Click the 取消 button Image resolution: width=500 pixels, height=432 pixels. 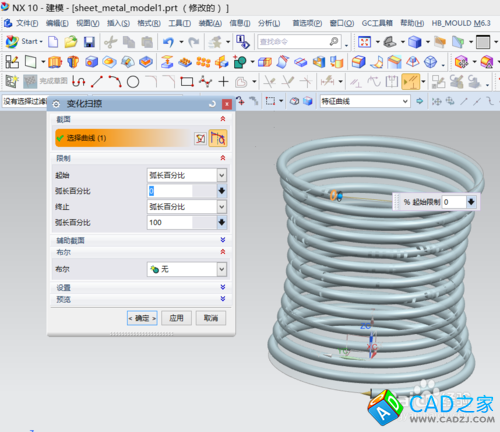coord(211,318)
